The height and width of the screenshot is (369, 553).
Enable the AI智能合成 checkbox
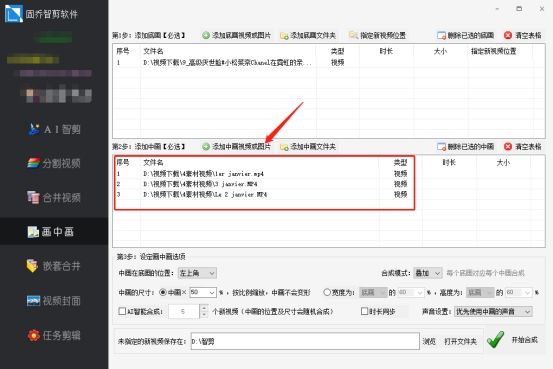(122, 311)
